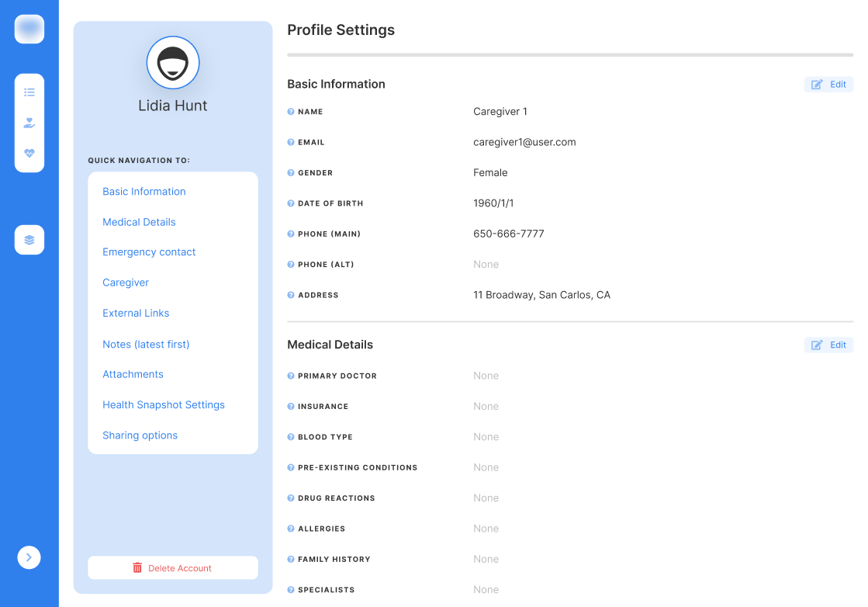
Task: Click the heart health icon in sidebar
Action: (x=29, y=154)
